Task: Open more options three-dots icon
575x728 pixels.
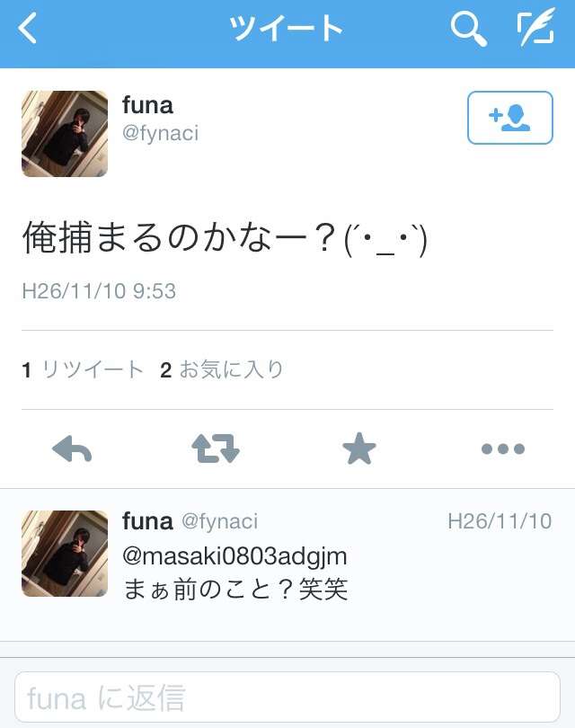Action: pos(503,449)
